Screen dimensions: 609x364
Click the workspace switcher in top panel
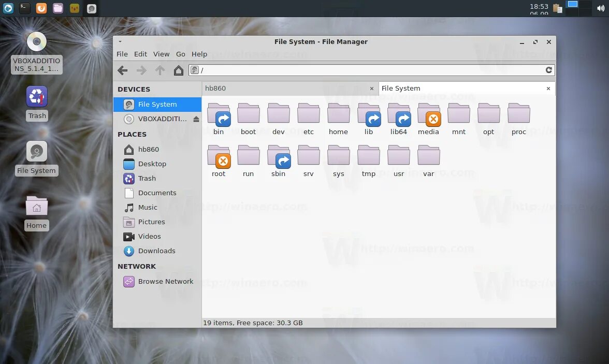[579, 8]
